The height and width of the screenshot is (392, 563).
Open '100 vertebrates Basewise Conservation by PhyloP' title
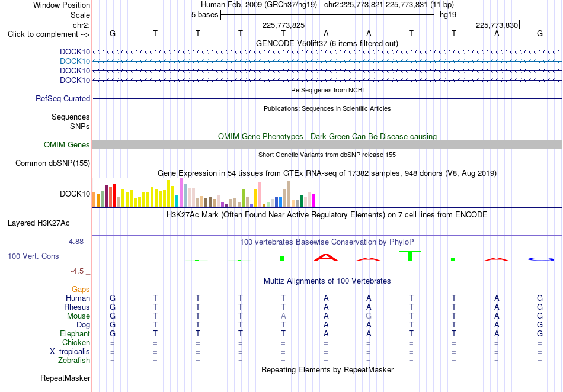pyautogui.click(x=327, y=242)
